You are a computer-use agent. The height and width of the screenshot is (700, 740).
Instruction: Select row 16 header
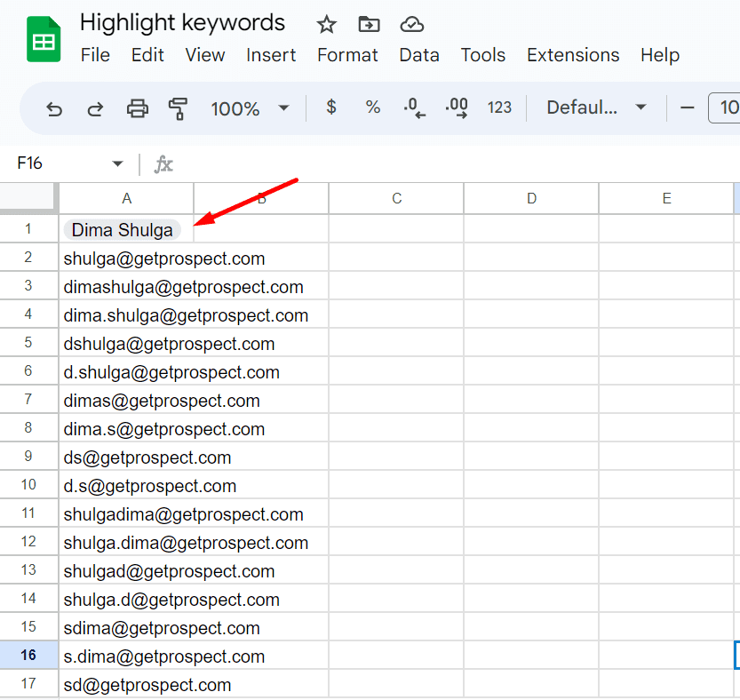click(28, 656)
